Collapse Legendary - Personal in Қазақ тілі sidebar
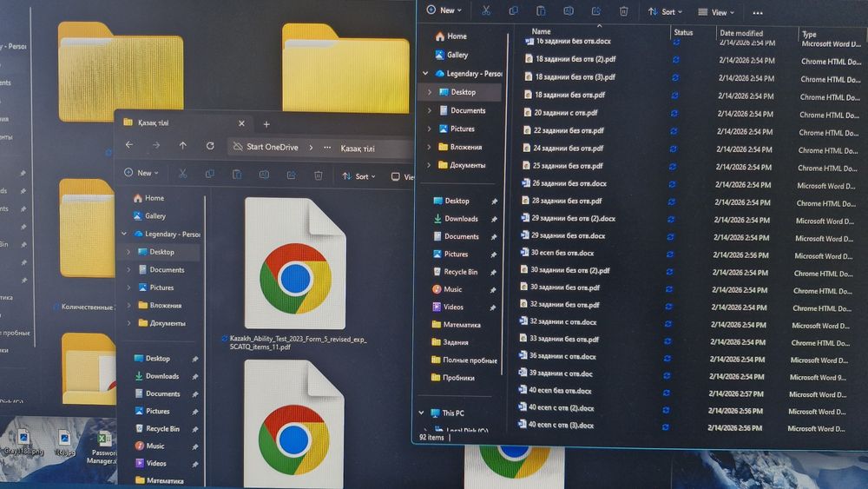The height and width of the screenshot is (489, 868). pos(124,234)
